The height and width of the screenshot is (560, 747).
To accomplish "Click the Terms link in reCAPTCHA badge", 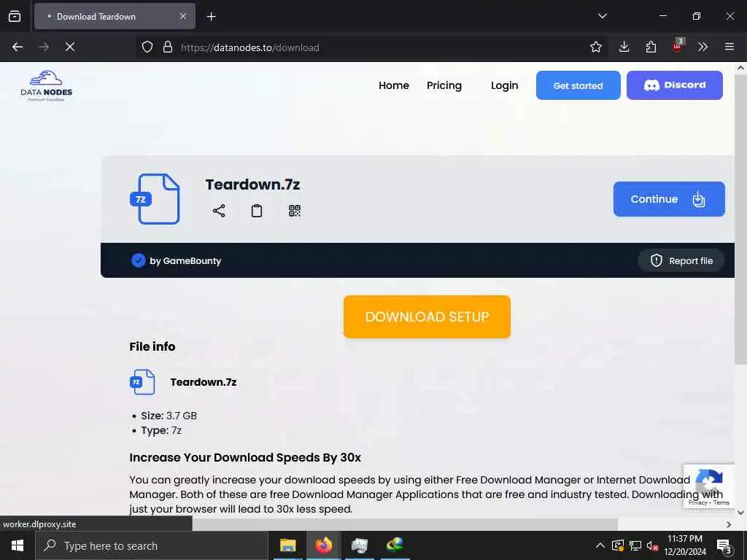I will [721, 502].
